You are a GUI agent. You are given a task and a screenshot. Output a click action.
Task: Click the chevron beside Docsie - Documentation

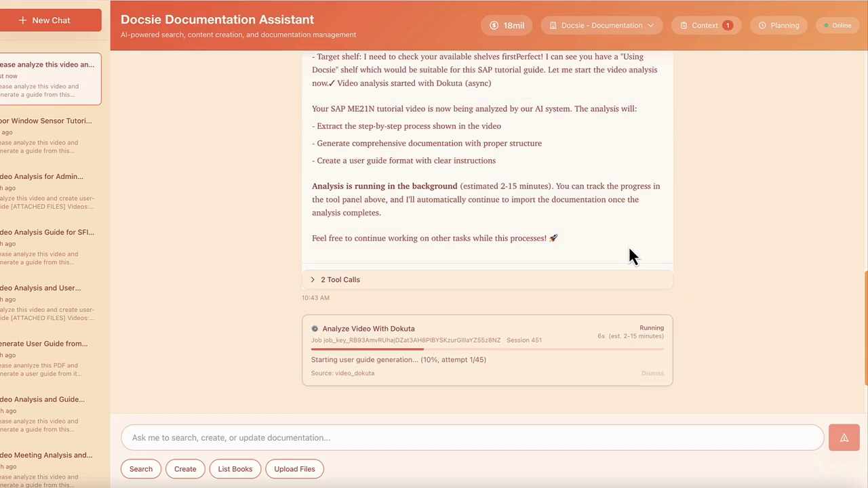(x=650, y=25)
